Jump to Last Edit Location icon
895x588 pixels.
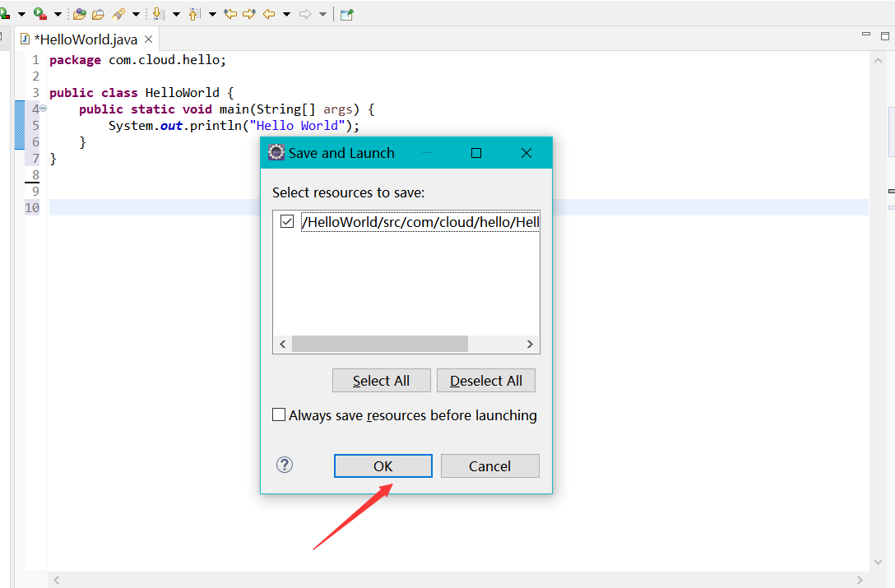(x=230, y=14)
